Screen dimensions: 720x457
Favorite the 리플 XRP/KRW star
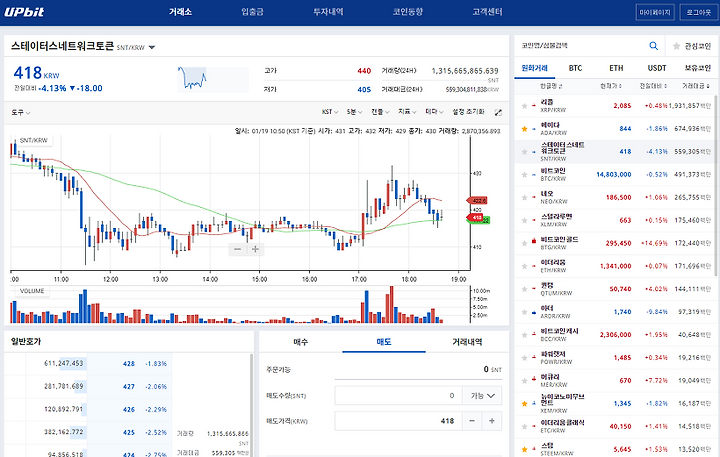[524, 106]
